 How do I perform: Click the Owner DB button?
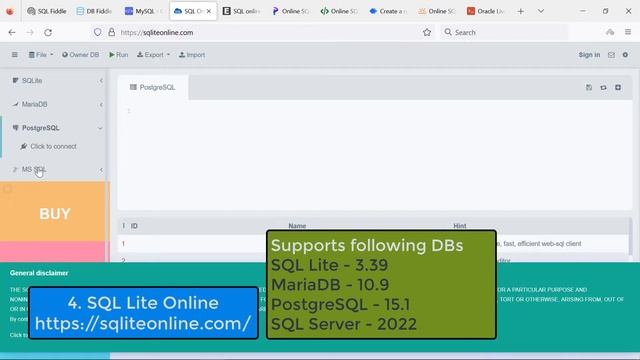point(80,55)
